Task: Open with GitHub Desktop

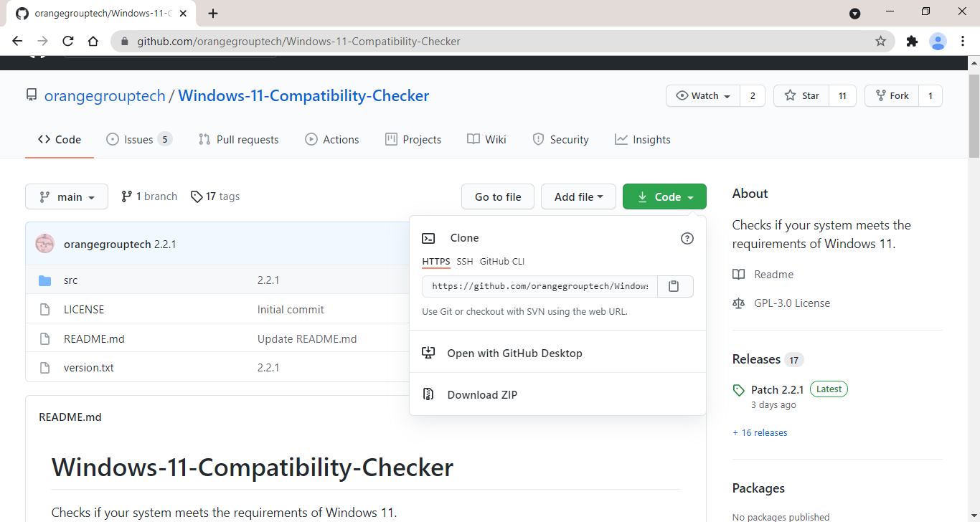Action: point(512,352)
